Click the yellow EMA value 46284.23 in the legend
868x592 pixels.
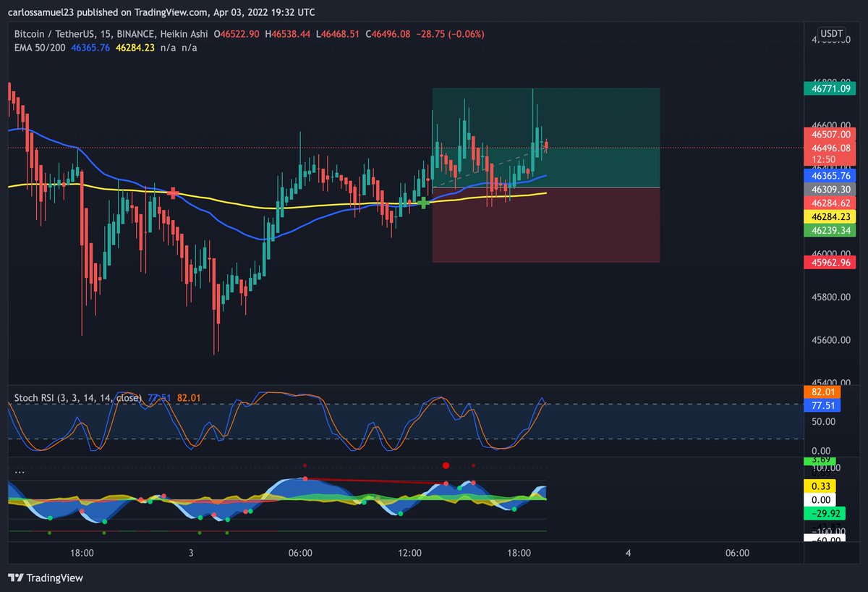[137, 47]
